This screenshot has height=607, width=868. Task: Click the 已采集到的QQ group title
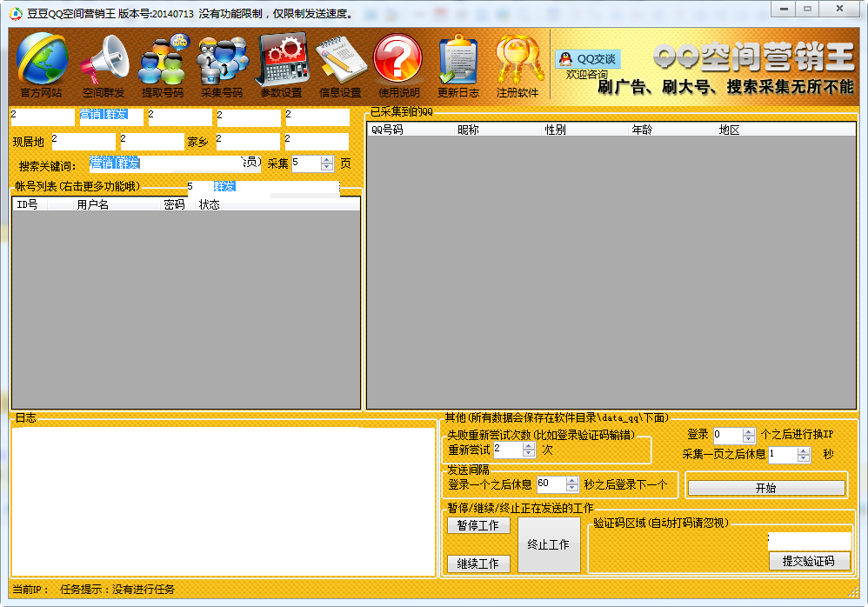pos(401,112)
